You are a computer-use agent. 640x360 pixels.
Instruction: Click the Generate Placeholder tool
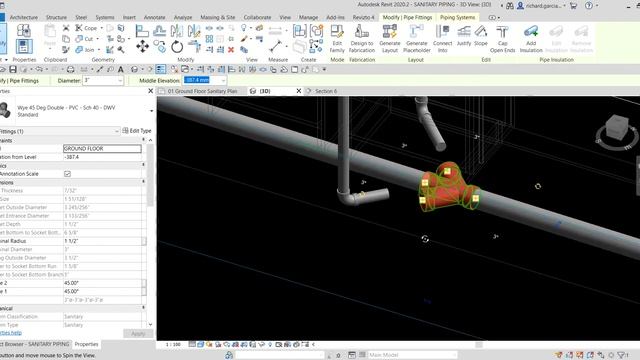pyautogui.click(x=416, y=39)
